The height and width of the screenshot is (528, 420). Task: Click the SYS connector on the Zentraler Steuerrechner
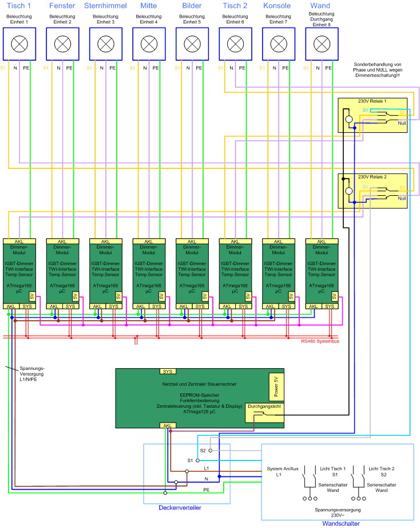pos(168,372)
